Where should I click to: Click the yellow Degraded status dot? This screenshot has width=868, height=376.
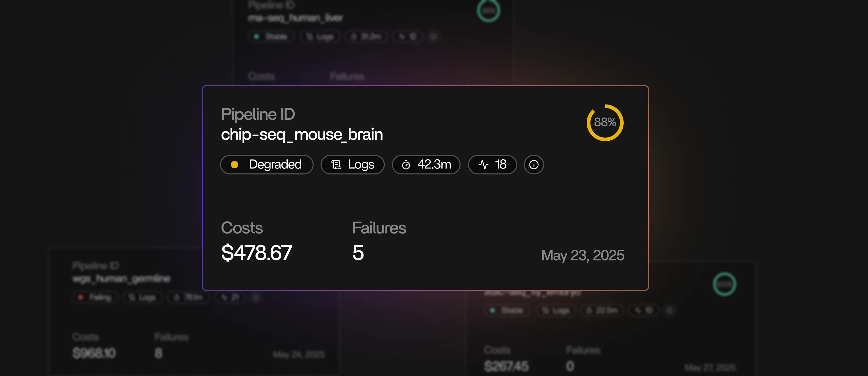point(234,165)
